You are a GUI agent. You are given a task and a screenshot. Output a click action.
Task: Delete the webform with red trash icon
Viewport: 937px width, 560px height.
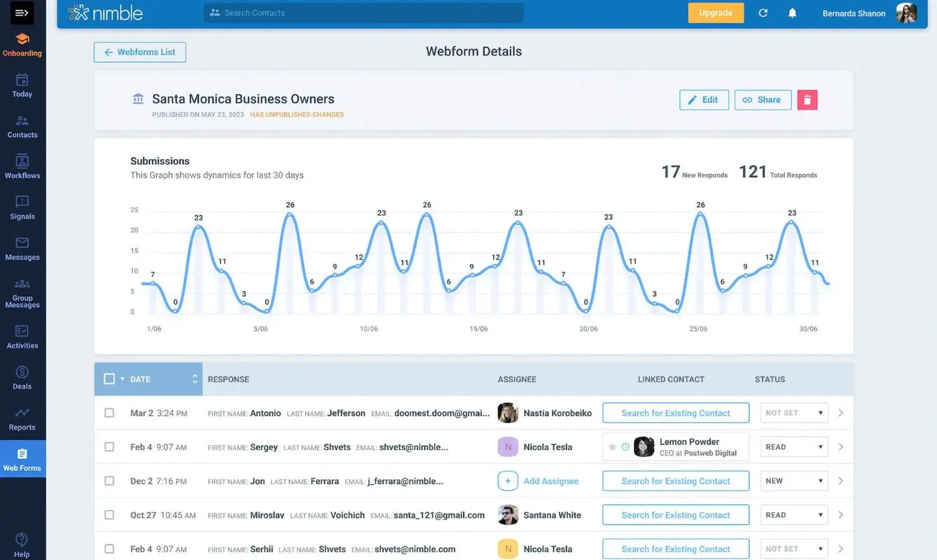click(x=807, y=100)
